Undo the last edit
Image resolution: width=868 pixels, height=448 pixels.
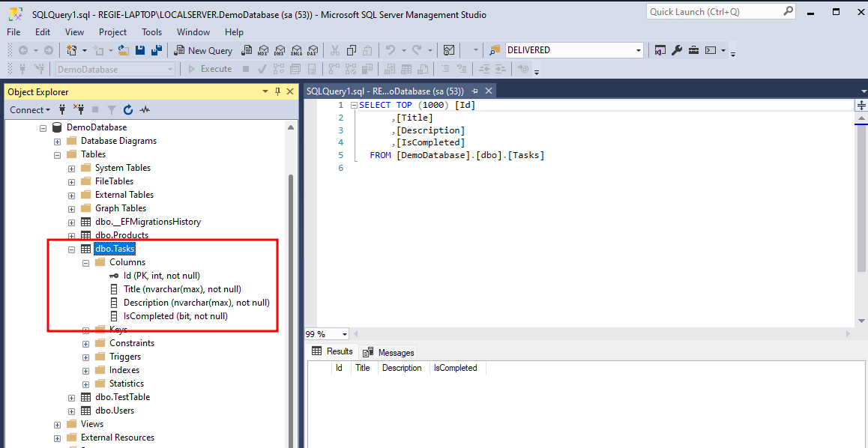coord(391,50)
